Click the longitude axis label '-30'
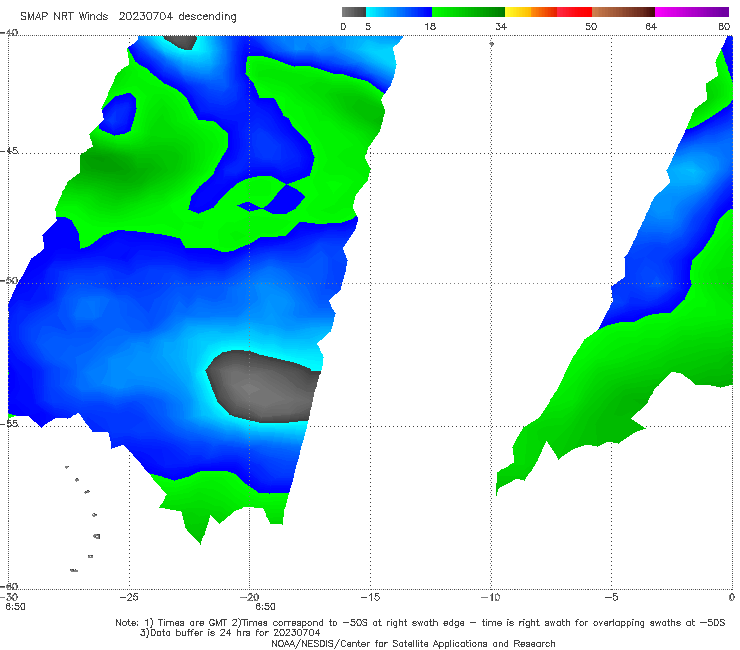Viewport: 740px width, 650px height. pyautogui.click(x=9, y=597)
